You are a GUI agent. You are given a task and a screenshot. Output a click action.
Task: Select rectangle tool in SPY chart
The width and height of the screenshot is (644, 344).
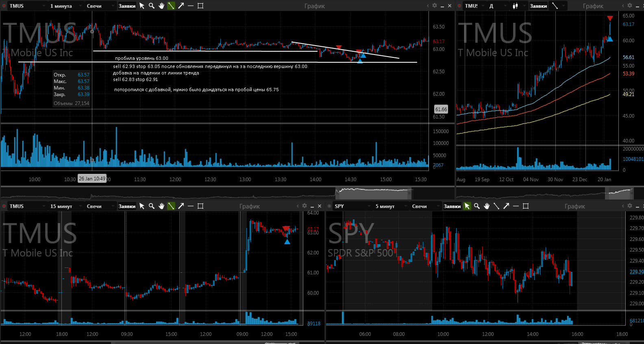click(526, 206)
